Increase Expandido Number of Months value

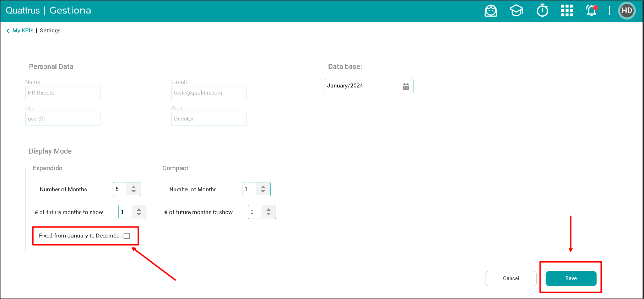(x=134, y=187)
